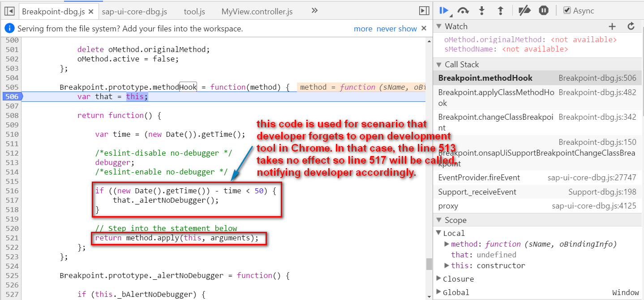644x300 pixels.
Task: Show more open file tabs
Action: tap(314, 11)
